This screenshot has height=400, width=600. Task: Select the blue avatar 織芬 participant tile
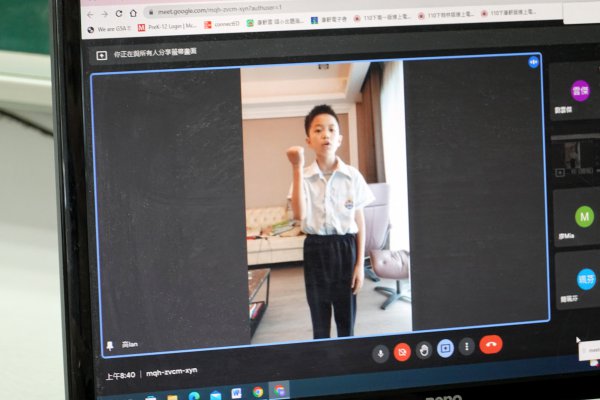[579, 282]
